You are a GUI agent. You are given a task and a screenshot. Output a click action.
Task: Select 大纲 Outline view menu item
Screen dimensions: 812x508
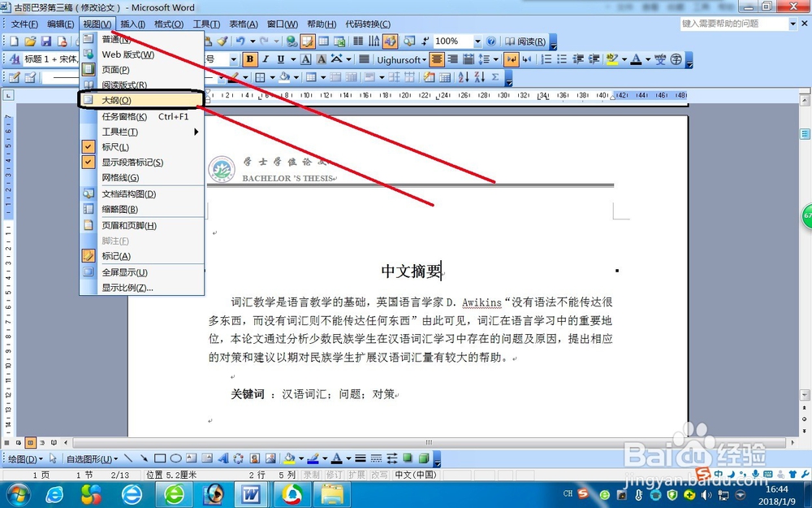coord(140,100)
